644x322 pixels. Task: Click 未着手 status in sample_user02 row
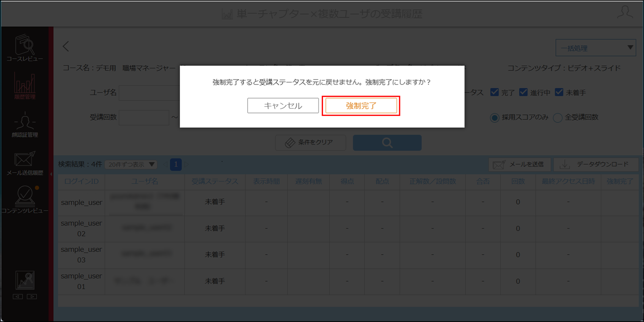[215, 229]
